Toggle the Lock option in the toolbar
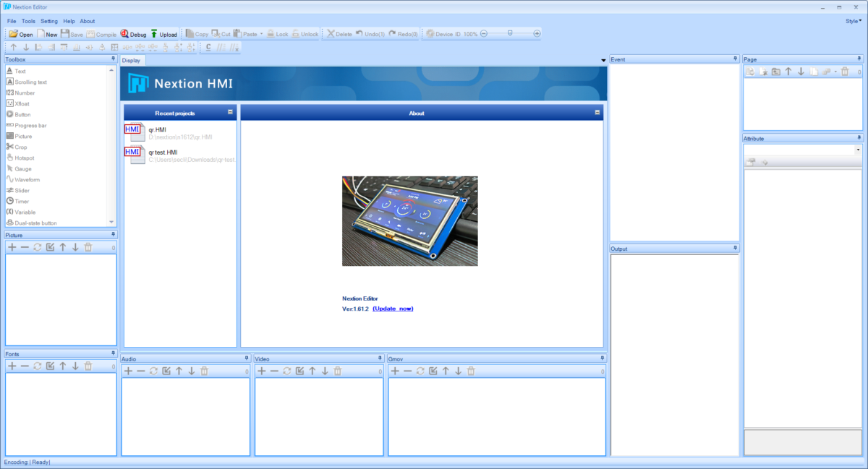Screen dimensions: 868x469 277,33
